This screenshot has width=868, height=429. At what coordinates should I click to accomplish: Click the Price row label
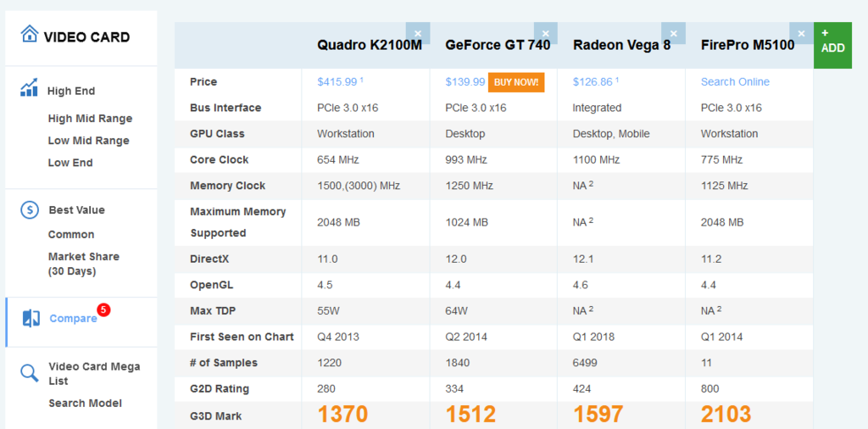click(203, 82)
